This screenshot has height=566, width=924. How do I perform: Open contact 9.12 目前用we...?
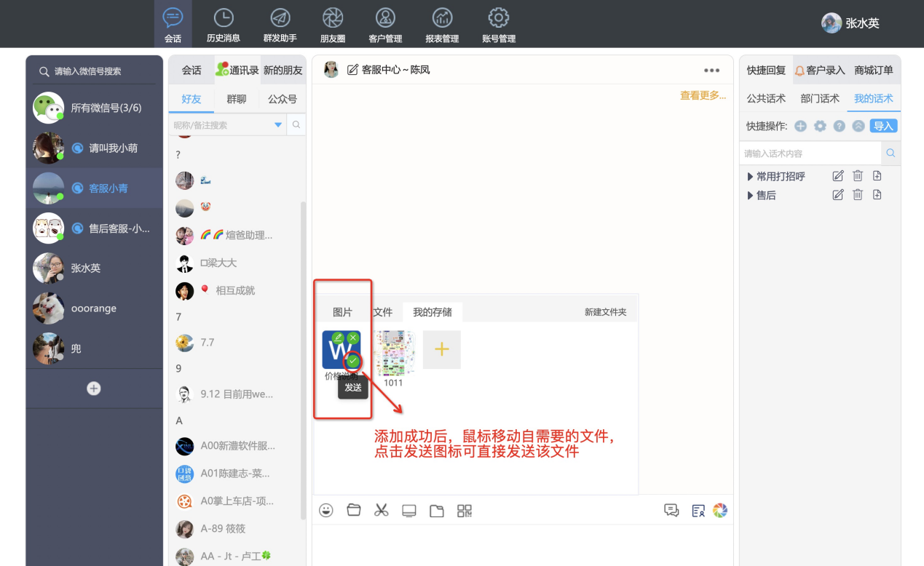pyautogui.click(x=234, y=394)
